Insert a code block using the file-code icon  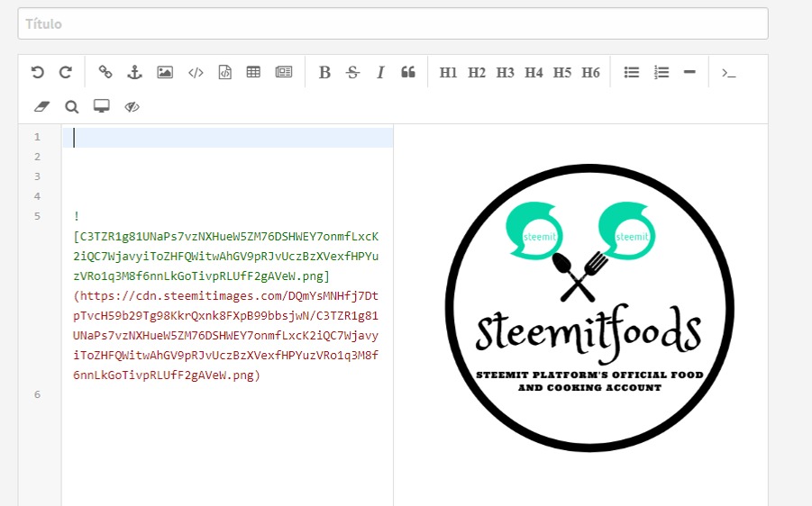(224, 72)
